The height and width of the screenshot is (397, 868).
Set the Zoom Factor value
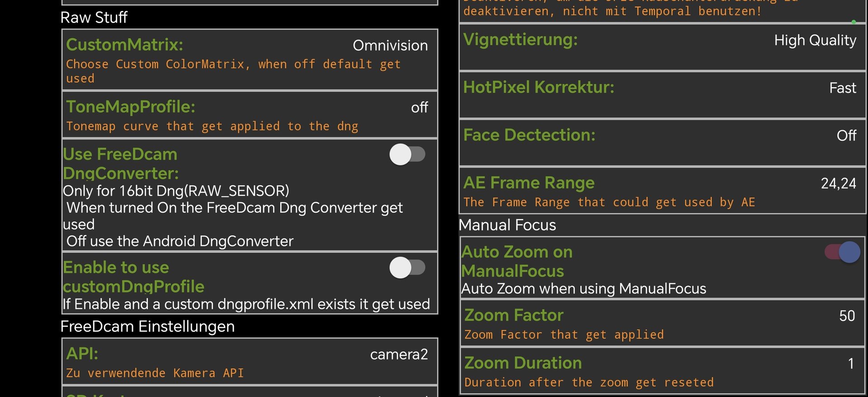(x=662, y=323)
